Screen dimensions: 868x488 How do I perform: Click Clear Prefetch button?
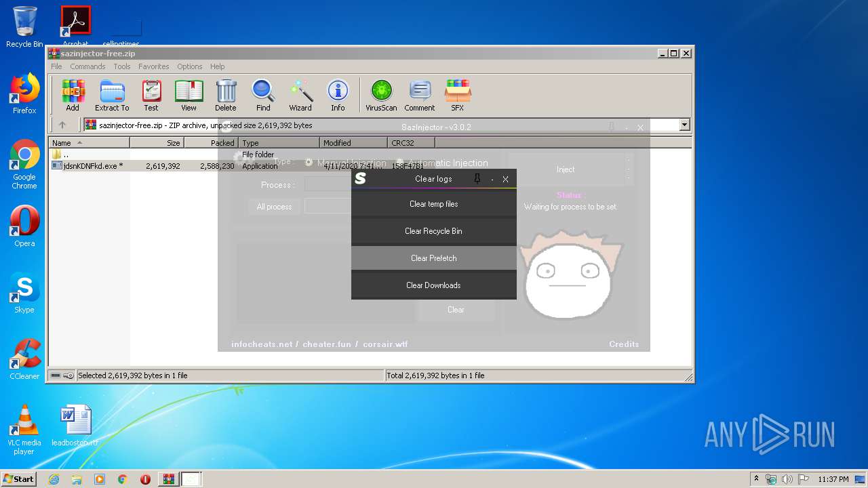click(434, 258)
